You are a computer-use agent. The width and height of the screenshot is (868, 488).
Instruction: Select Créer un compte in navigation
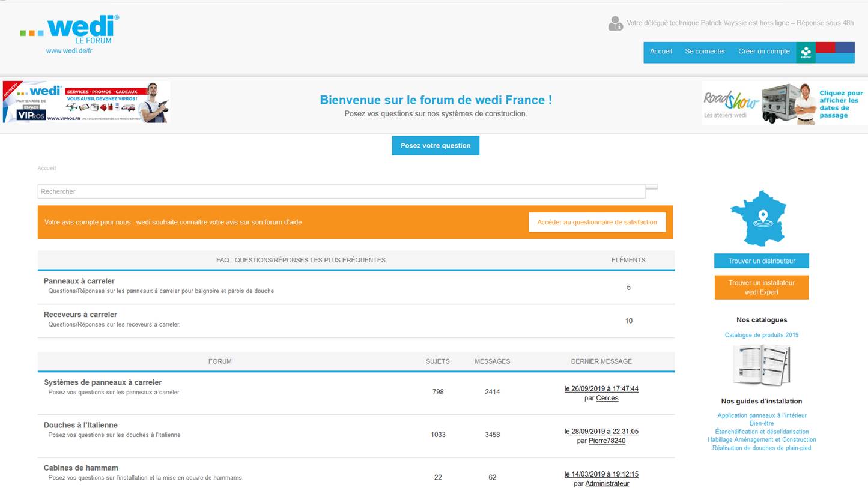[764, 52]
